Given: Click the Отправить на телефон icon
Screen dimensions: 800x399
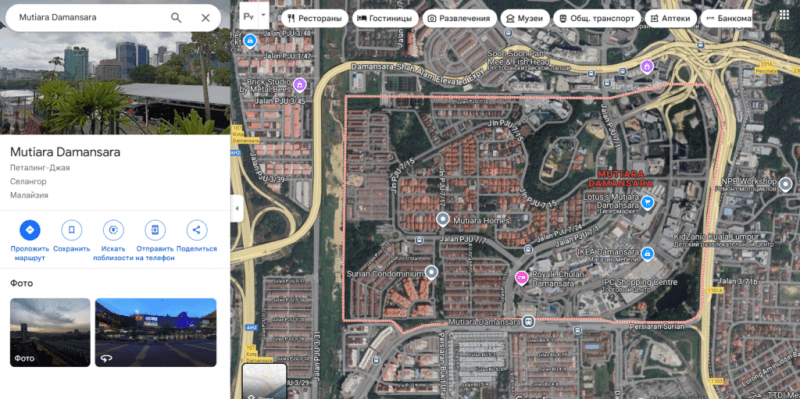Looking at the screenshot, I should coord(155,230).
